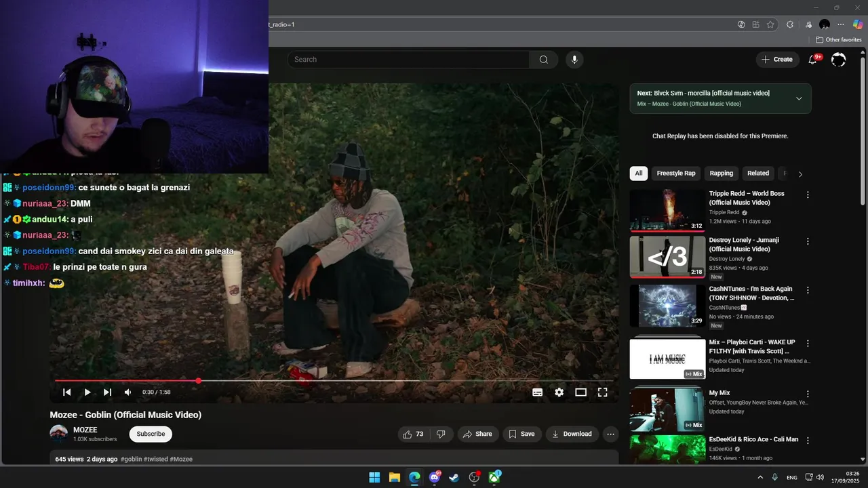Open more actions ellipsis under the video
This screenshot has width=868, height=488.
[610, 434]
